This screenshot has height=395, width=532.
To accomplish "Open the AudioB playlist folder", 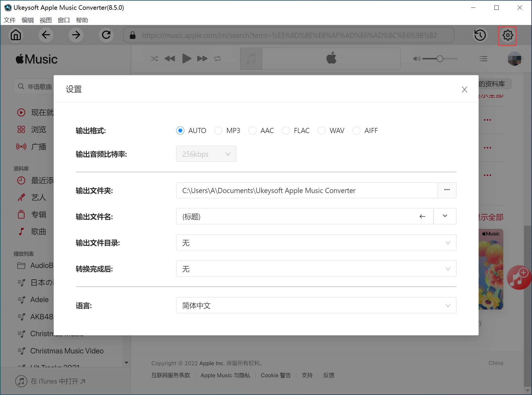I will [x=35, y=265].
